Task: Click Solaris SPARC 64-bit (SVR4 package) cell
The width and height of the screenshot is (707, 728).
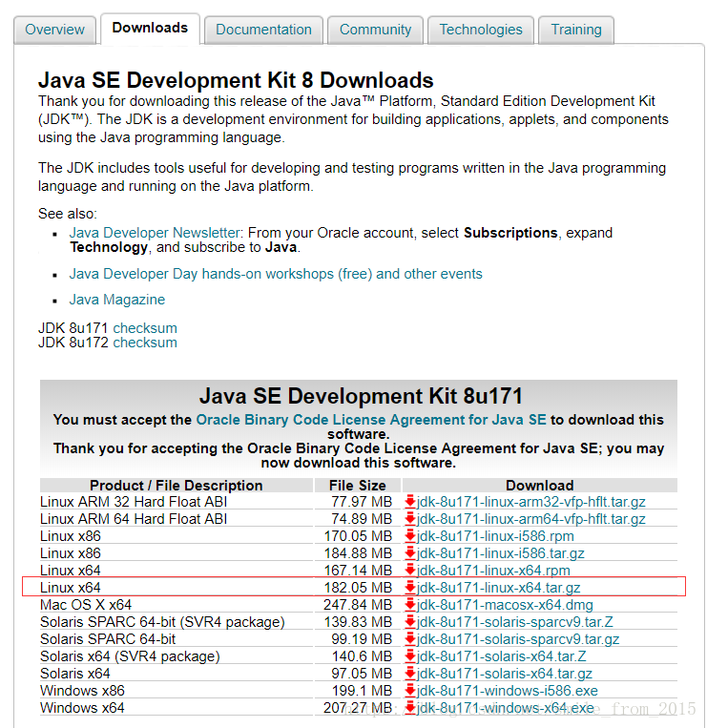Action: click(177, 622)
